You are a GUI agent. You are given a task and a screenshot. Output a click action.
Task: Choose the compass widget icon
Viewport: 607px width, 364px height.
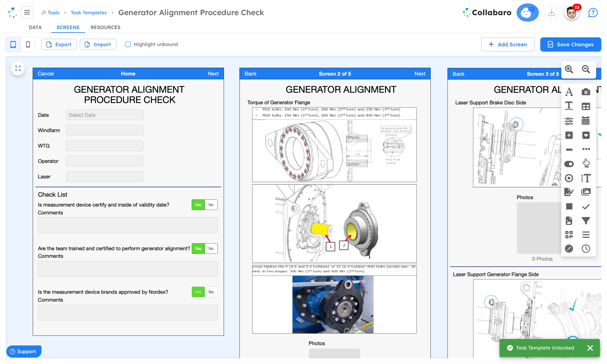click(x=569, y=249)
